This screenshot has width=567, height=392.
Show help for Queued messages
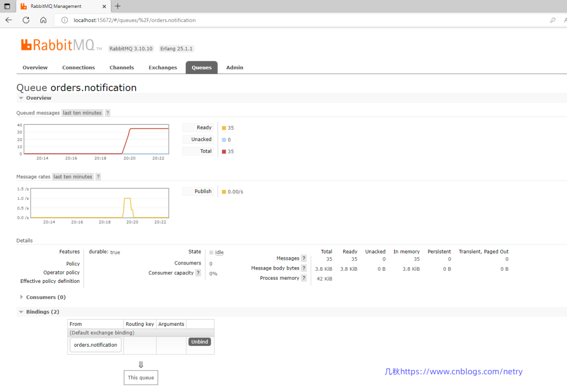click(x=108, y=113)
